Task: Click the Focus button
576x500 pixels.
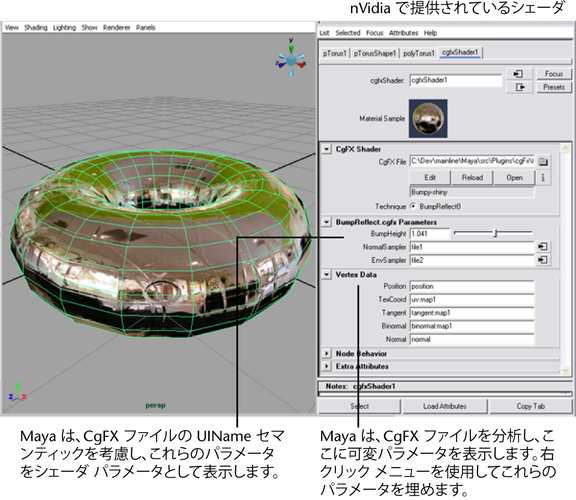Action: [x=554, y=74]
